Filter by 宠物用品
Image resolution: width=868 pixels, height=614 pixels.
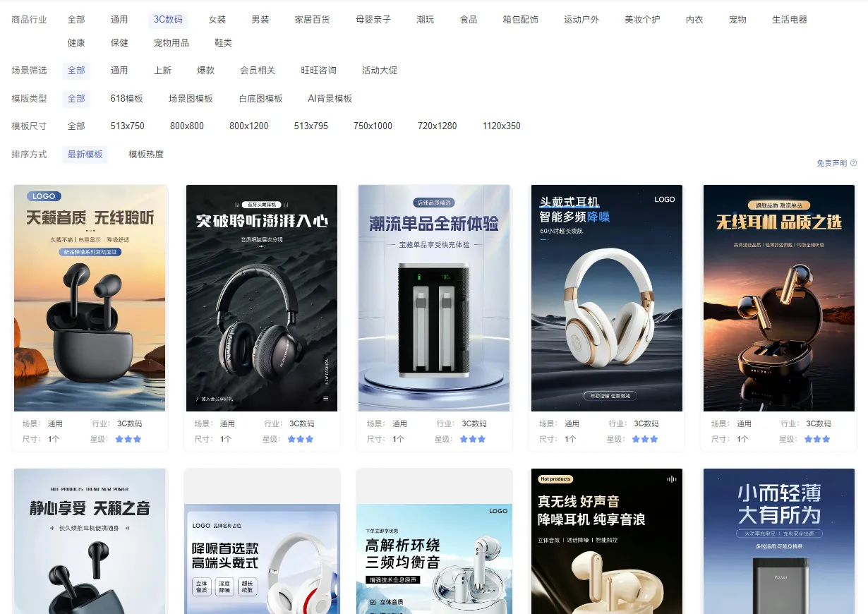click(x=171, y=43)
